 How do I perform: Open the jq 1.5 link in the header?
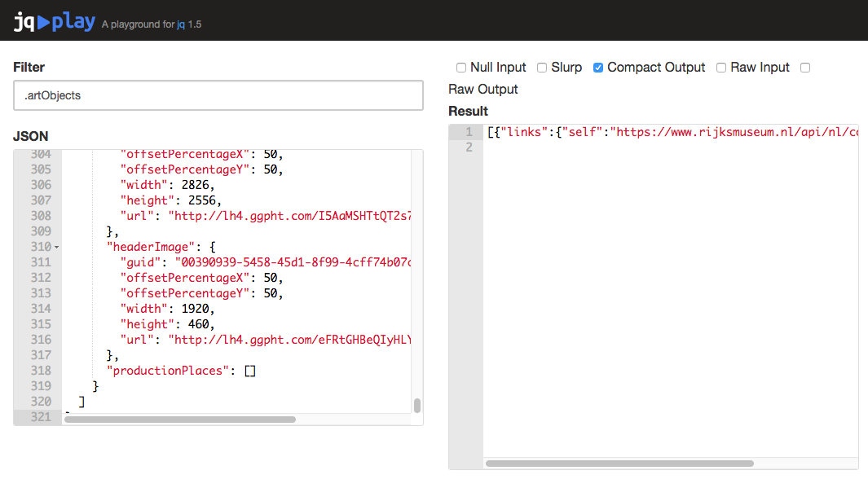181,24
